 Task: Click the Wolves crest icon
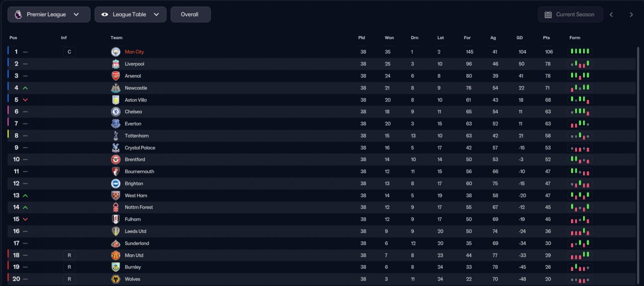[x=116, y=279]
